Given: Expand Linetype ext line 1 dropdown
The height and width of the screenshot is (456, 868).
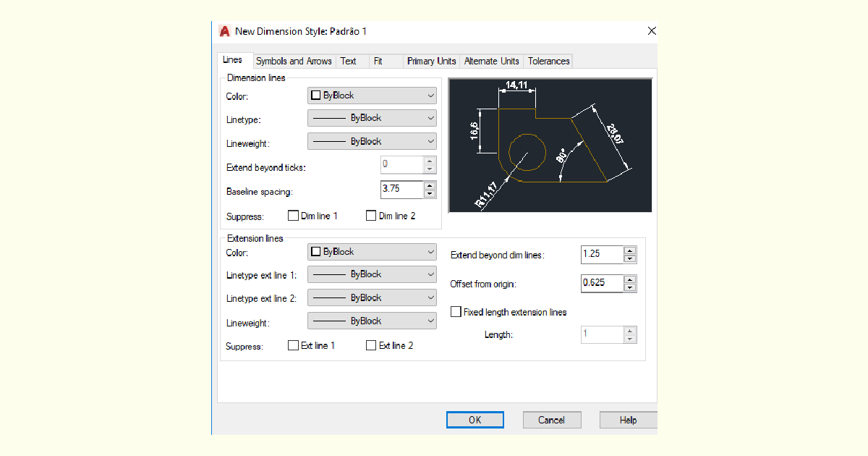Looking at the screenshot, I should coord(373,274).
